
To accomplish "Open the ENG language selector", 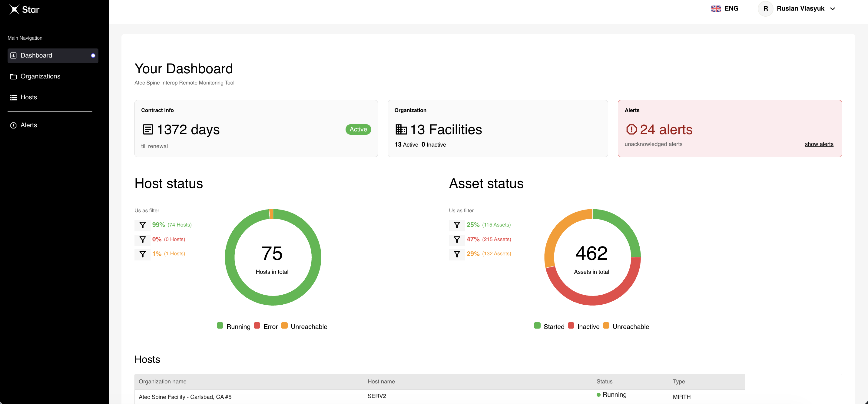I will point(725,9).
